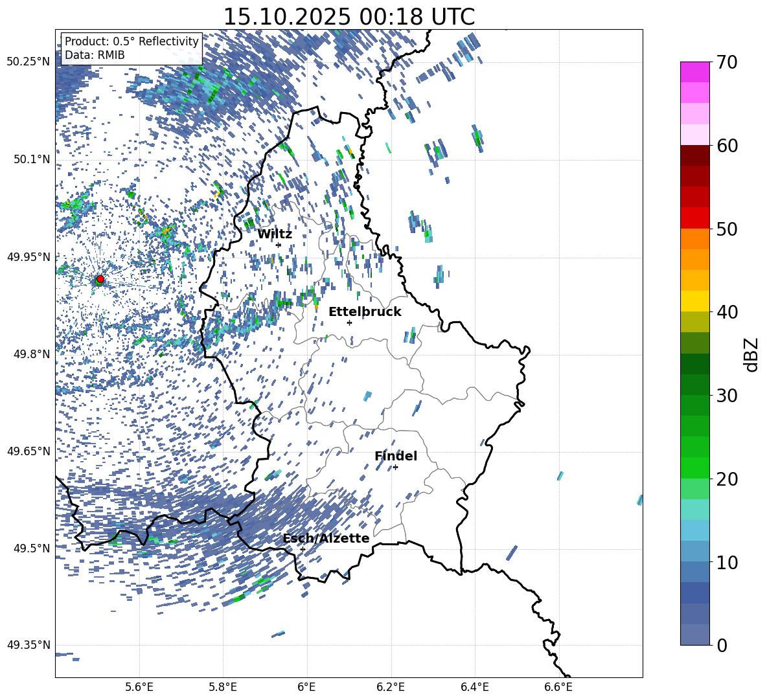Click the colorbar tick label 70
767x700 pixels.
click(727, 63)
